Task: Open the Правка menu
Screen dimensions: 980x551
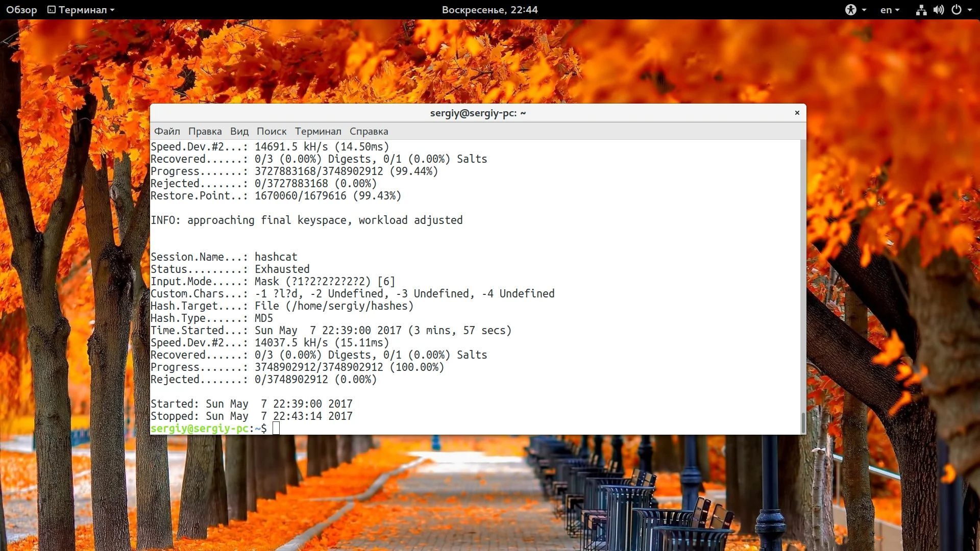Action: point(205,131)
